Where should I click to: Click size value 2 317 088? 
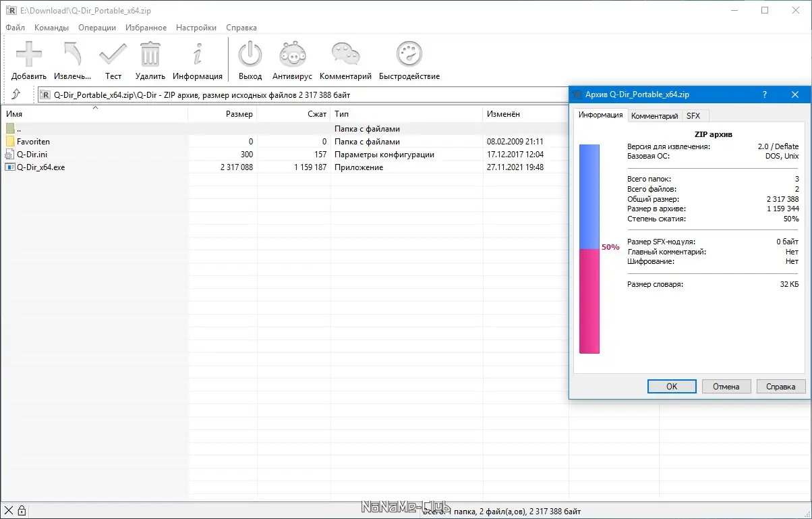237,167
